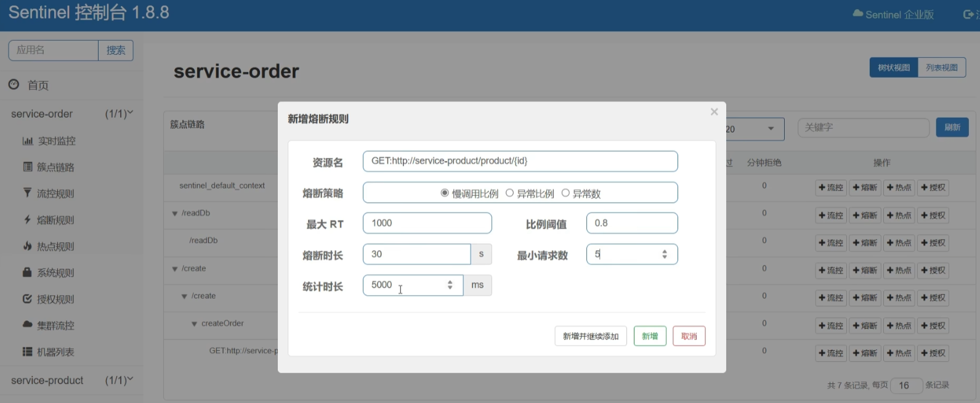The image size is (980, 403).
Task: Open 集群流控 cluster flow control
Action: (x=49, y=325)
